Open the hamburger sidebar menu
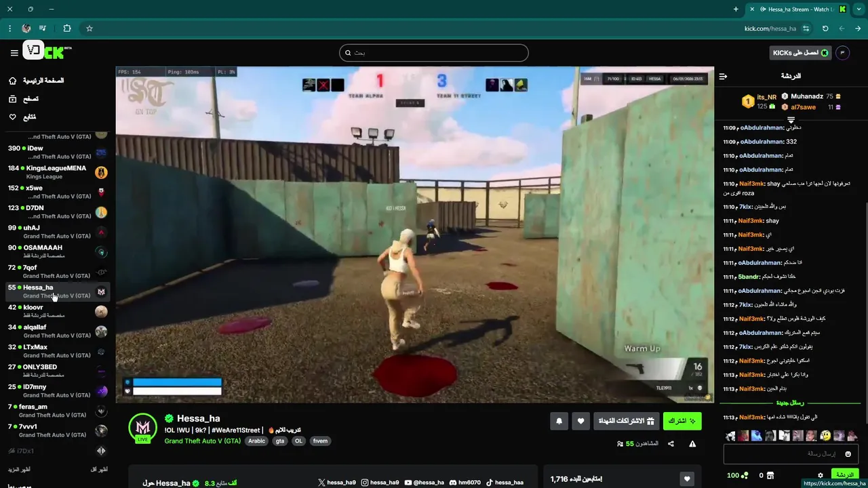The image size is (868, 488). (x=14, y=53)
